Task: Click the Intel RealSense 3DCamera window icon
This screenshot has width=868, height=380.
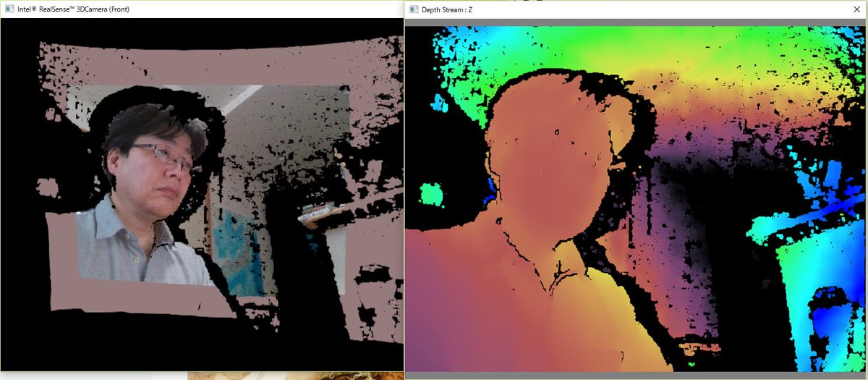Action: (10, 9)
